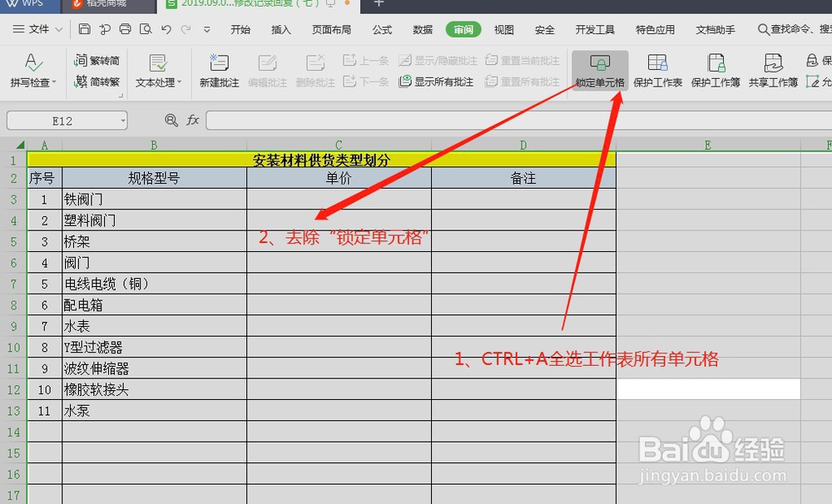Create new comment (新建批注)

tap(219, 70)
